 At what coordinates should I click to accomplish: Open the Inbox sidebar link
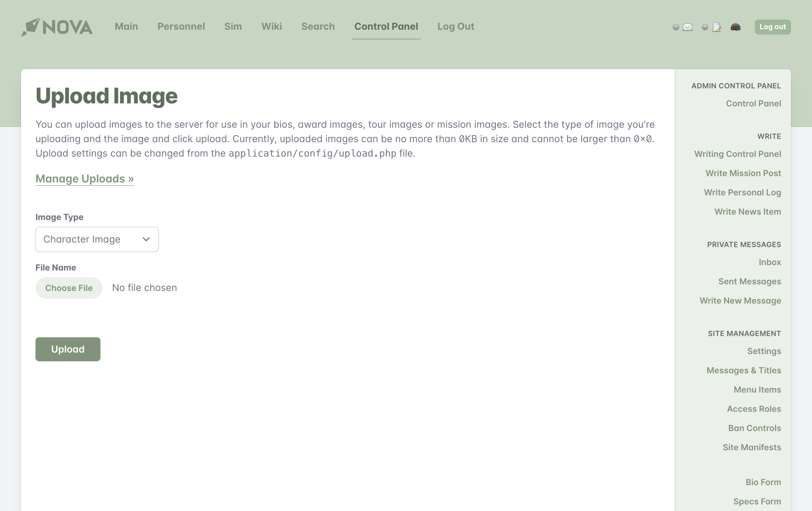pyautogui.click(x=770, y=262)
